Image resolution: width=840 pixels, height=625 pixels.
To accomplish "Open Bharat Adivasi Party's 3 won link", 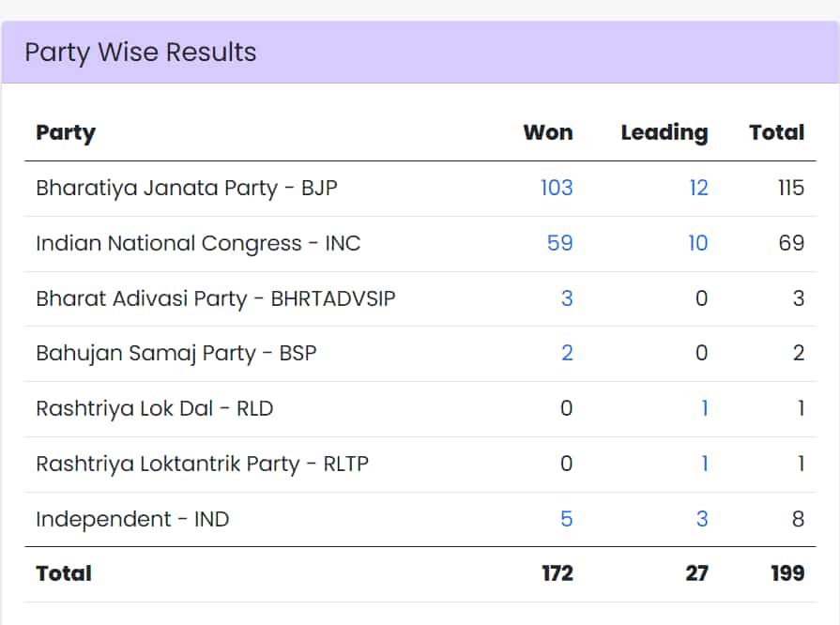I will pos(566,298).
